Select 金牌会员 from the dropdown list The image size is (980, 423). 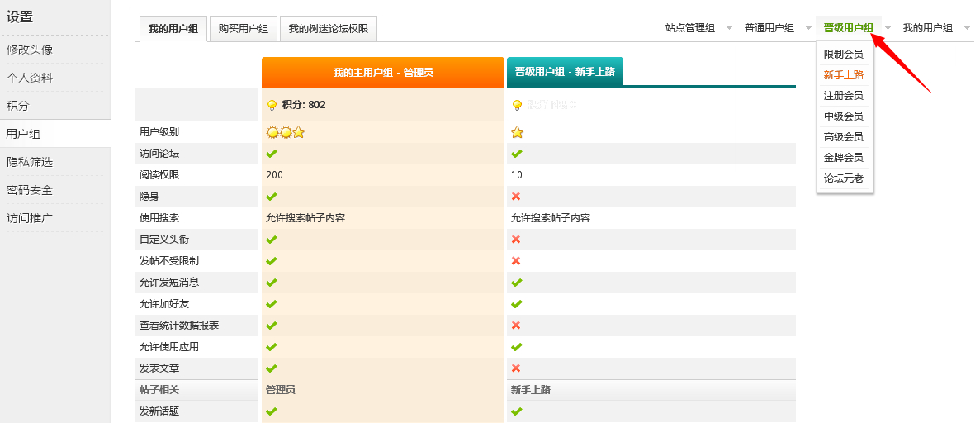tap(844, 158)
